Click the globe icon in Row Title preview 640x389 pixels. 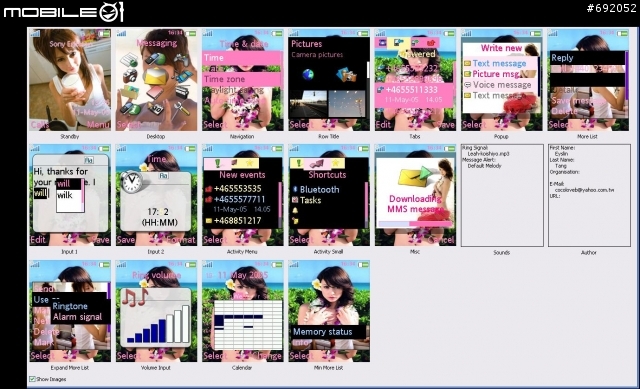[308, 75]
